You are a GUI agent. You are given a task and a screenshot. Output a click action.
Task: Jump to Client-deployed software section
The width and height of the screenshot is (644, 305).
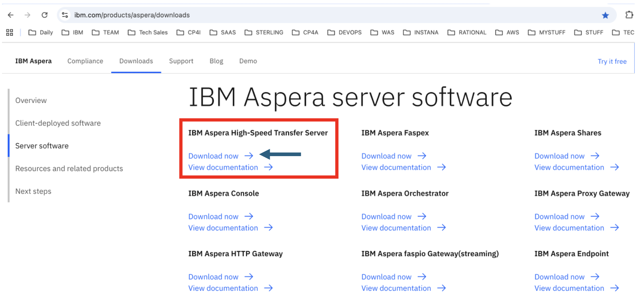click(x=58, y=123)
